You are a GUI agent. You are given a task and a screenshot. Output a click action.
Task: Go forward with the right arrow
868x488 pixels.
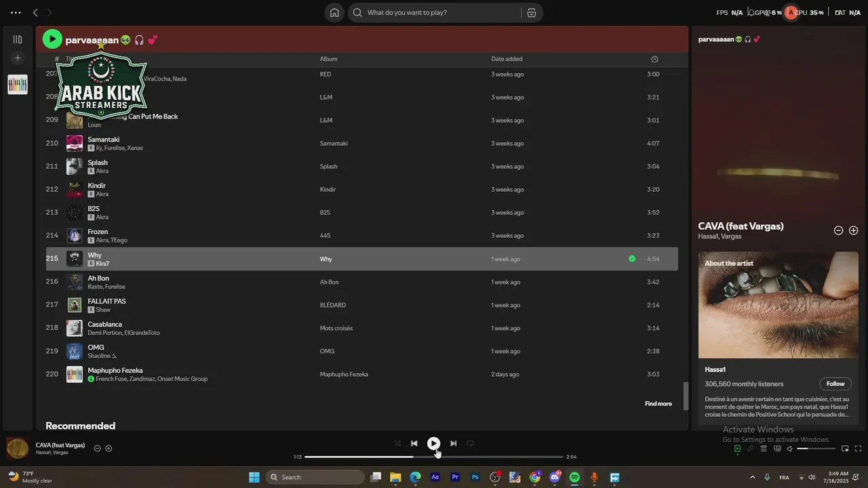pos(49,12)
